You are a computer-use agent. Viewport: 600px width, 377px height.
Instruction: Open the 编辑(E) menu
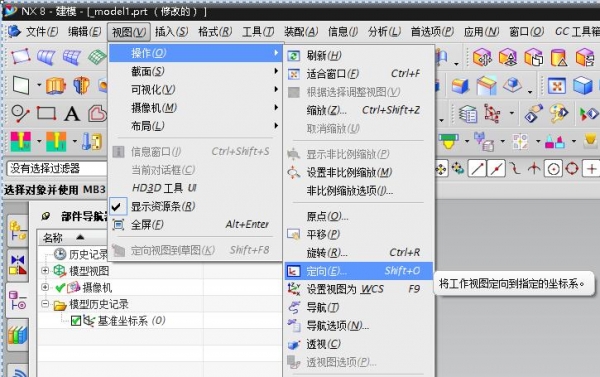click(x=84, y=32)
